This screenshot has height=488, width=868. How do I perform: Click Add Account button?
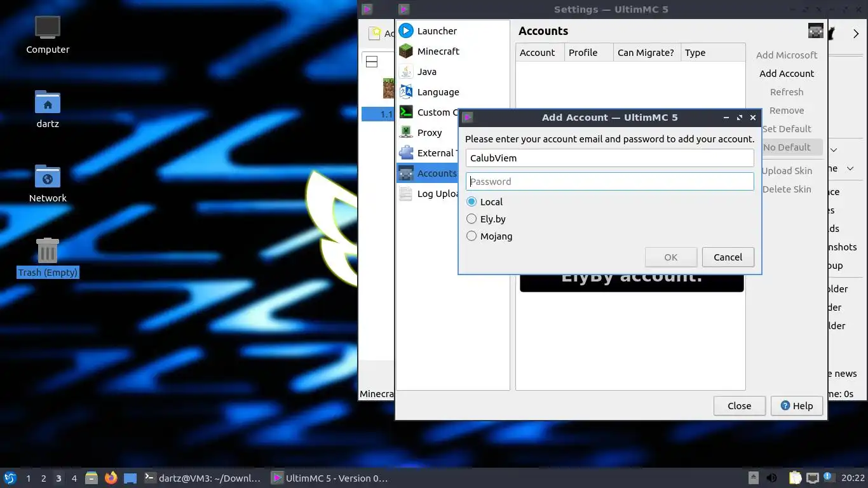787,74
